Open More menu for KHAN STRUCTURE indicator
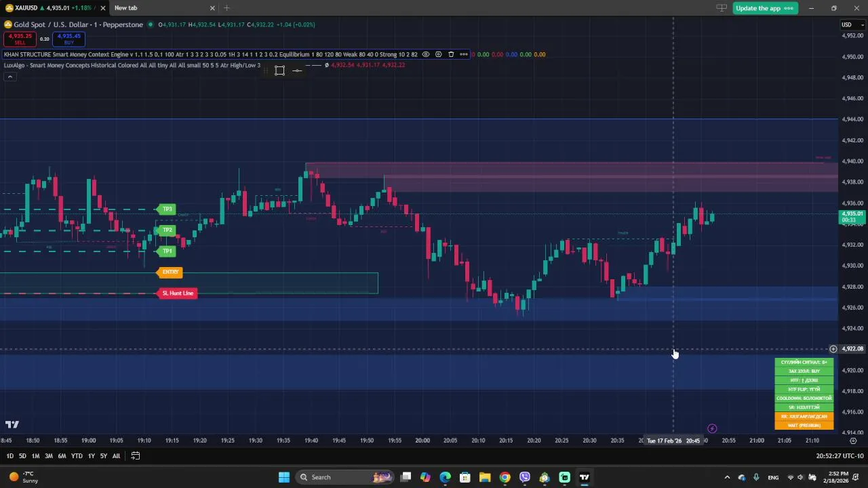Image resolution: width=868 pixels, height=488 pixels. 463,54
